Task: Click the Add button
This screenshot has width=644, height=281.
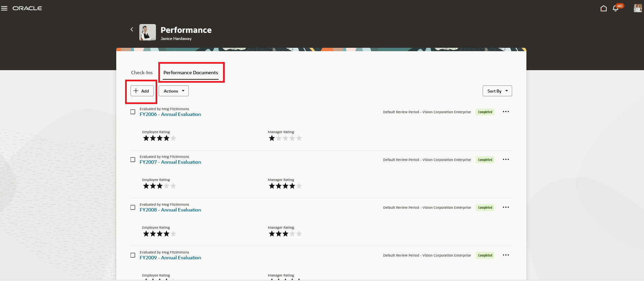Action: [x=142, y=91]
